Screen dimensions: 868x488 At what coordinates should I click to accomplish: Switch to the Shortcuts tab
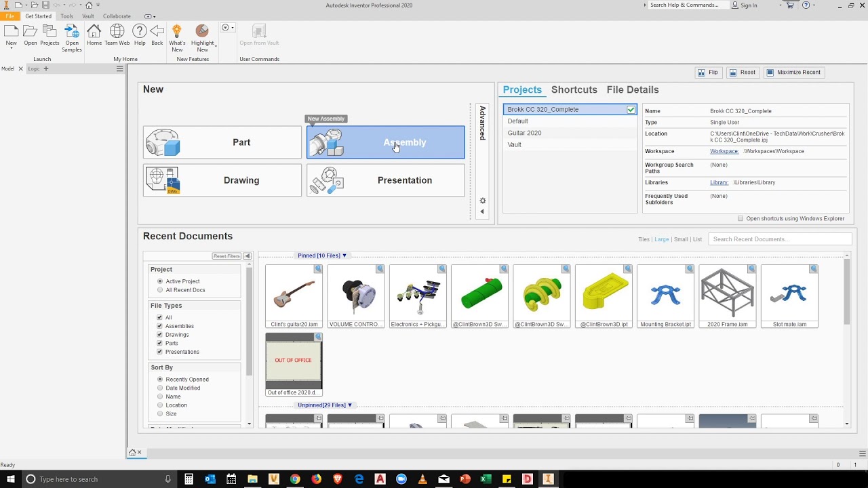point(574,89)
